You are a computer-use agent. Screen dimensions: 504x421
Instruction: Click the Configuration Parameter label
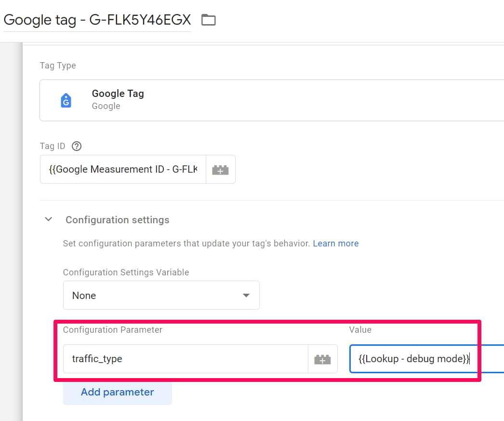[113, 330]
